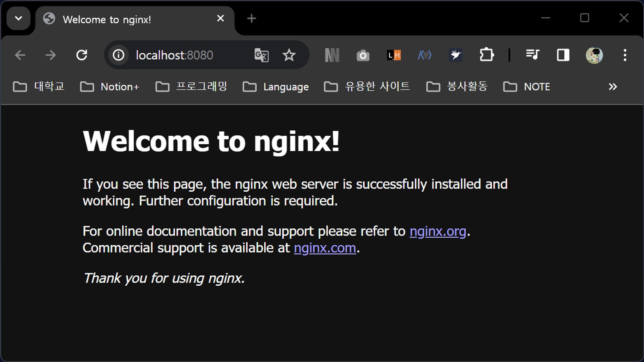644x362 pixels.
Task: Follow the nginx.org link
Action: coord(438,231)
